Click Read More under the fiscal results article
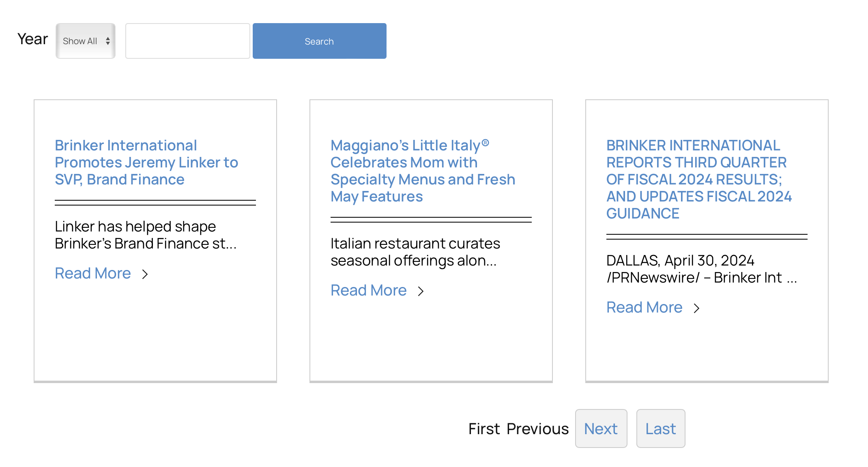868x467 pixels. tap(644, 308)
